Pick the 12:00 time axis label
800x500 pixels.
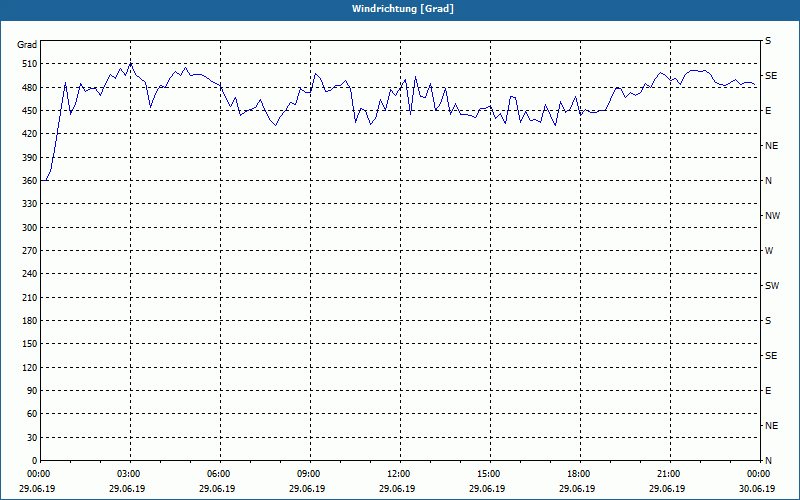397,474
